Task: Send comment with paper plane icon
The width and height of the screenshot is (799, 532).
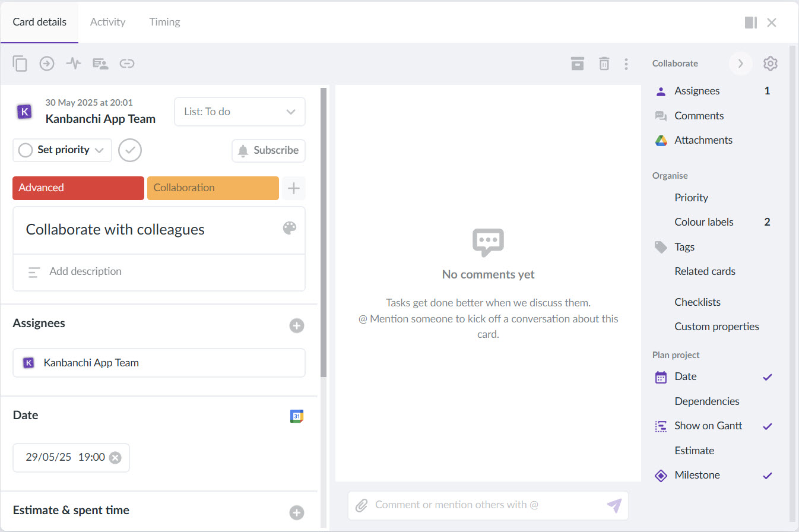Action: click(x=614, y=505)
